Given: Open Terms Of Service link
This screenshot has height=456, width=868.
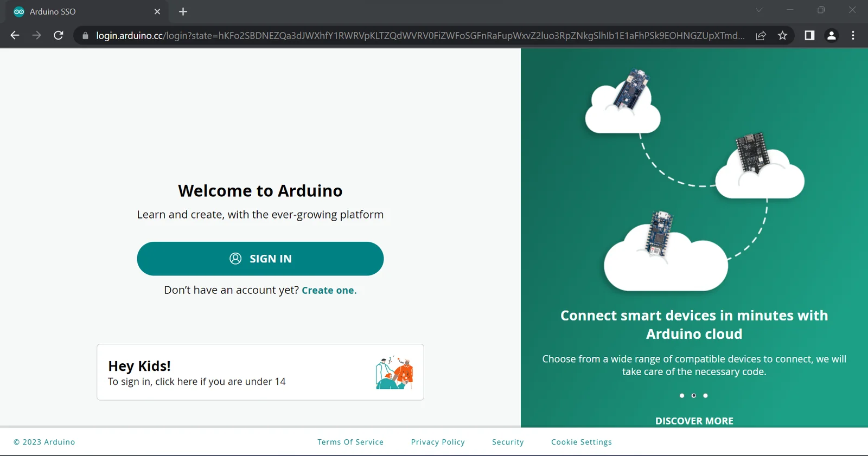Looking at the screenshot, I should click(350, 442).
